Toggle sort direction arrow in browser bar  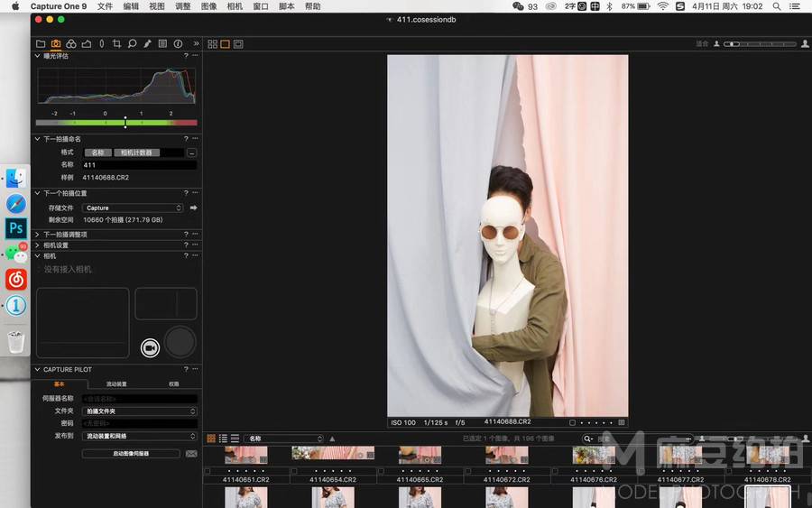coord(332,439)
